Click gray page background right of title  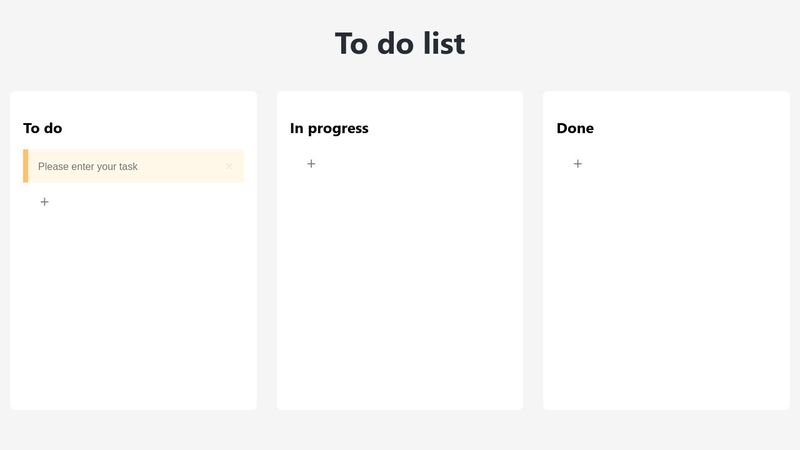[650, 44]
